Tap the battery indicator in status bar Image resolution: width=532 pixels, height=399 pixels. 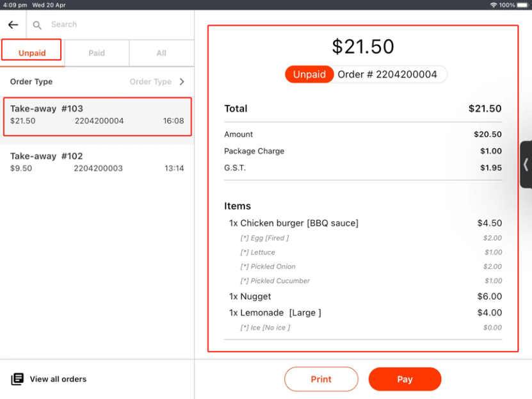pyautogui.click(x=521, y=4)
